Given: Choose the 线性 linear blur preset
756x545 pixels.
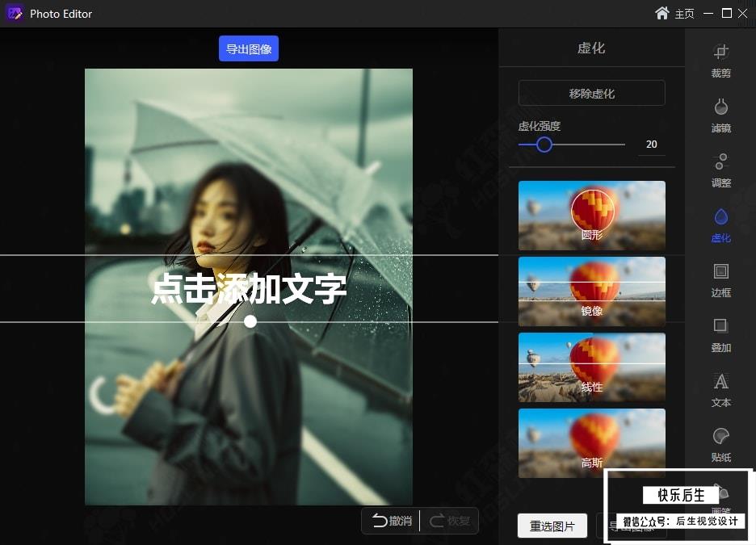Looking at the screenshot, I should (x=591, y=367).
